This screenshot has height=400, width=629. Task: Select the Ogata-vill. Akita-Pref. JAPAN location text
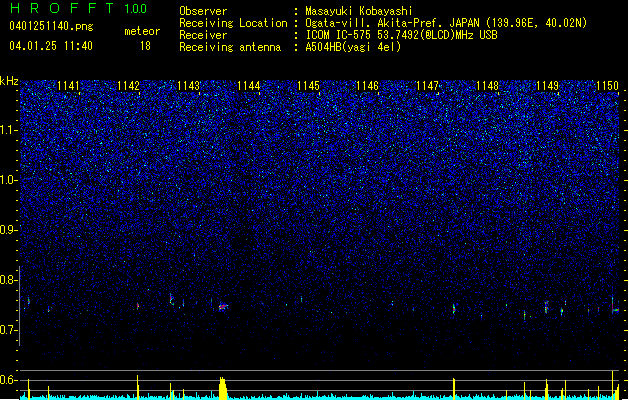(x=446, y=23)
